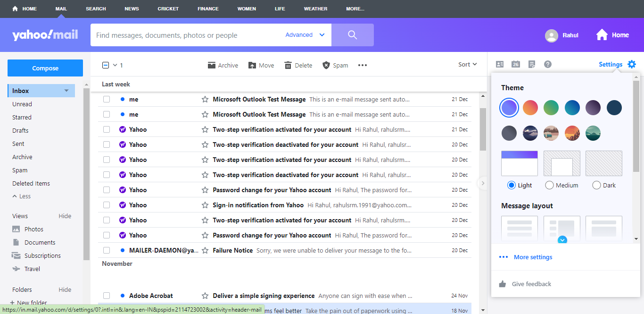This screenshot has height=314, width=644.
Task: Click the Spam shield icon
Action: [x=326, y=65]
